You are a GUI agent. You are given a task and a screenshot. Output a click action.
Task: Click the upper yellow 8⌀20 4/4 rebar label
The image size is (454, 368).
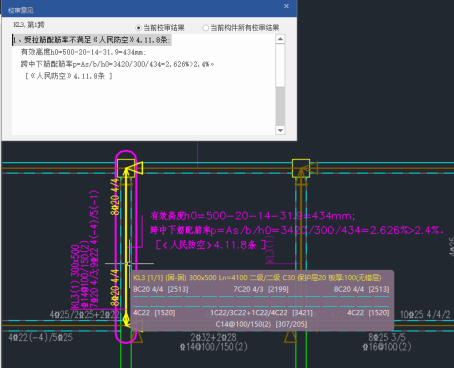(115, 197)
